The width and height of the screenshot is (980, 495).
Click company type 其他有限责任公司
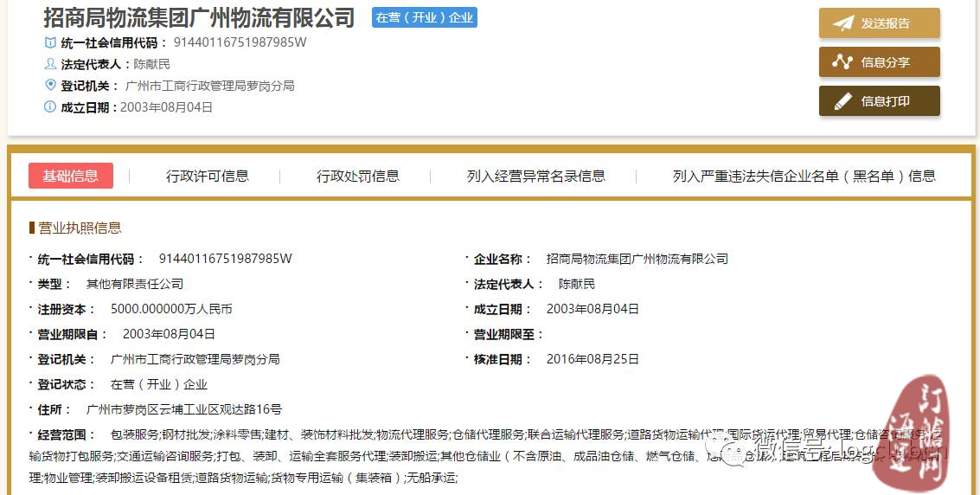click(x=134, y=284)
